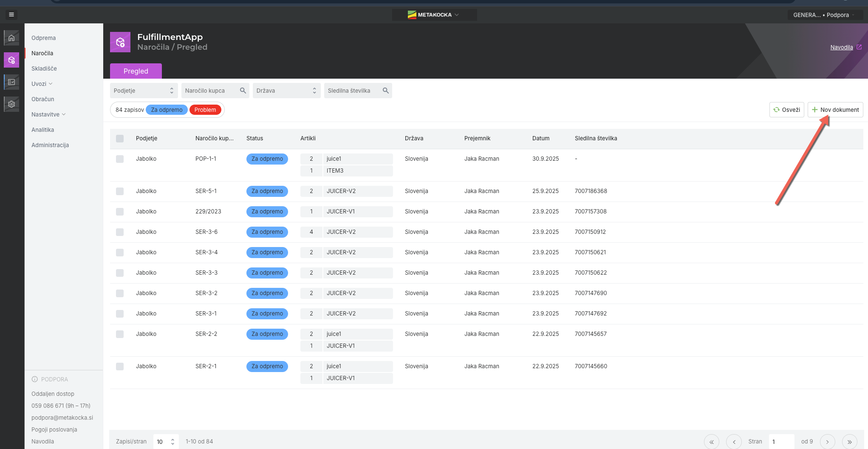868x449 pixels.
Task: Go to the last page arrow
Action: tap(849, 442)
